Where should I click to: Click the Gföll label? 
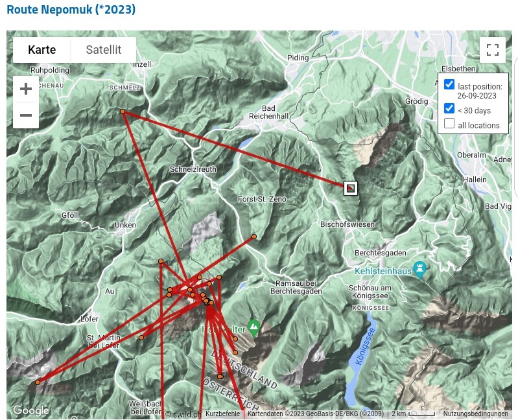coord(70,215)
